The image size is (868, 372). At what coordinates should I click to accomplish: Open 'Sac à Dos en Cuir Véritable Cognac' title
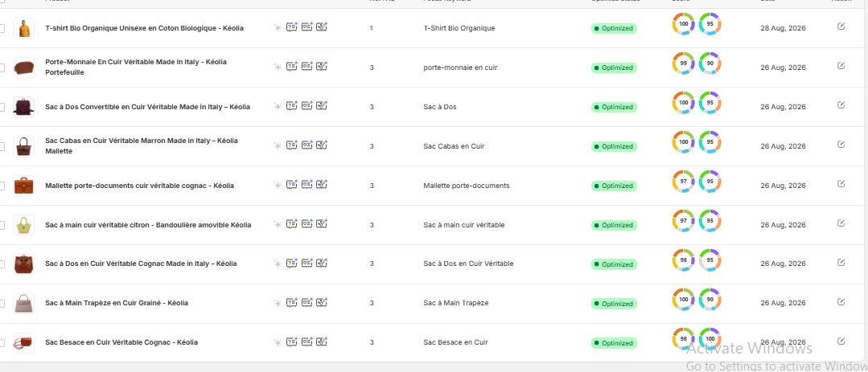[141, 264]
